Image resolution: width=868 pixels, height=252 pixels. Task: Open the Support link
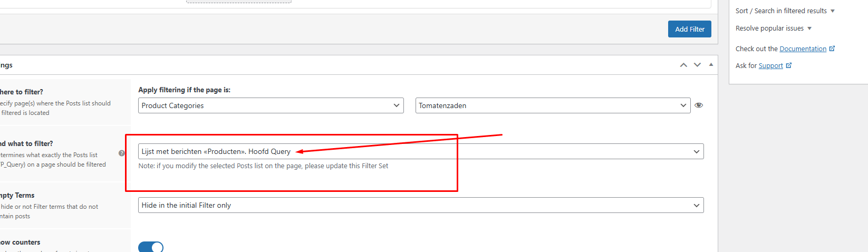tap(770, 65)
